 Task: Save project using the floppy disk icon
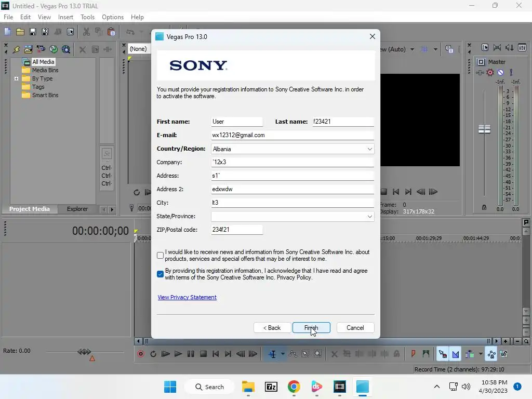point(33,32)
